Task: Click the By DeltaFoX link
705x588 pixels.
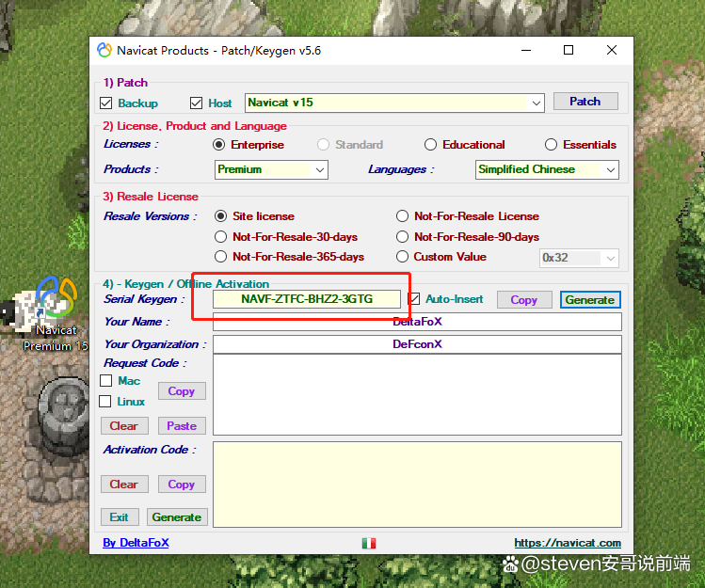Action: (136, 543)
